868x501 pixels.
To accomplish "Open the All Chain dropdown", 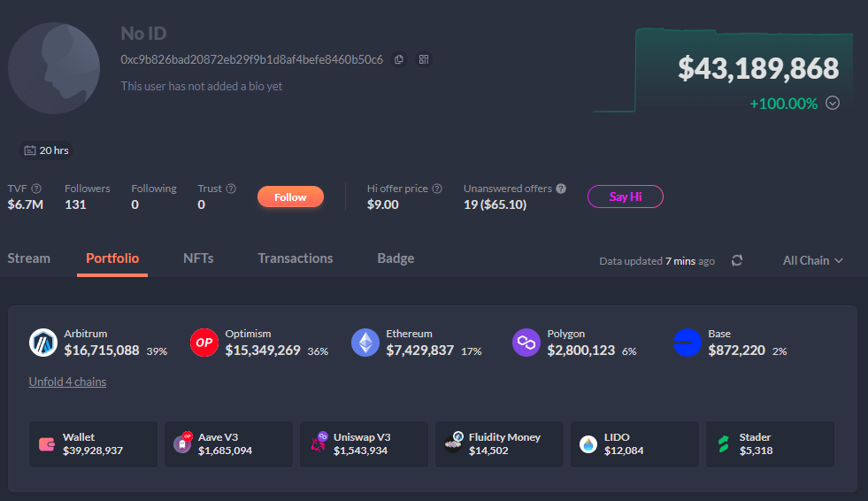I will coord(812,260).
